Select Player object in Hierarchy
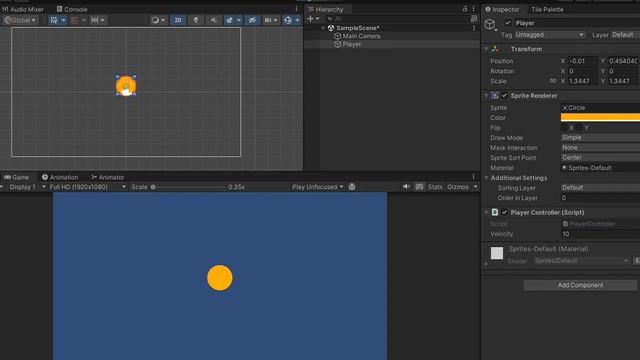The width and height of the screenshot is (640, 360). click(351, 44)
